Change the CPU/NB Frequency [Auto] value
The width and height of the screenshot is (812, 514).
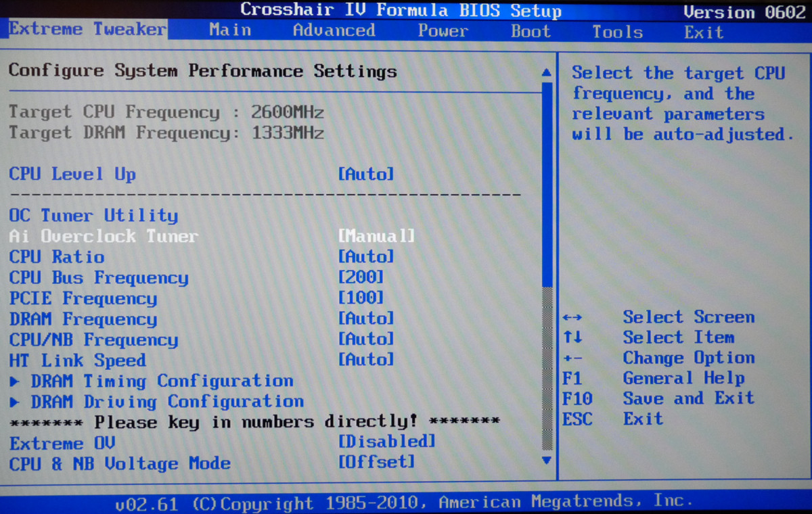[x=366, y=340]
